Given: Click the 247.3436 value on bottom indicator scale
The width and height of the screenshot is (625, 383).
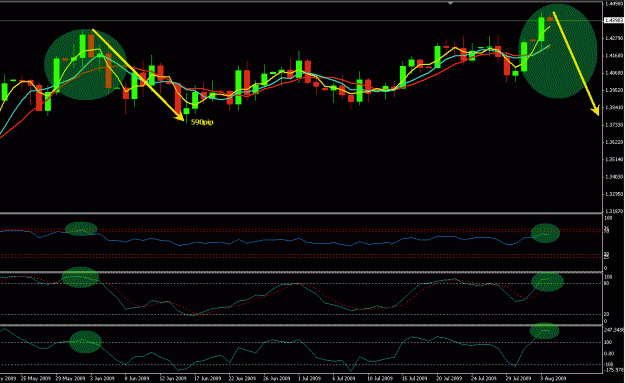Looking at the screenshot, I should (x=614, y=330).
